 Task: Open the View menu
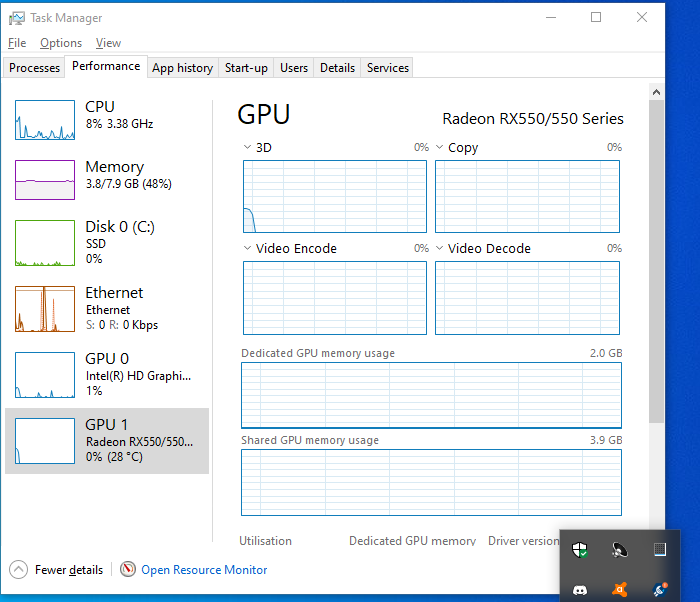(108, 43)
